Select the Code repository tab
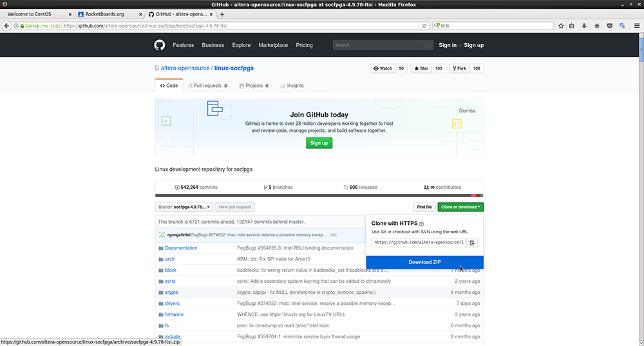The width and height of the screenshot is (644, 346). [x=169, y=86]
